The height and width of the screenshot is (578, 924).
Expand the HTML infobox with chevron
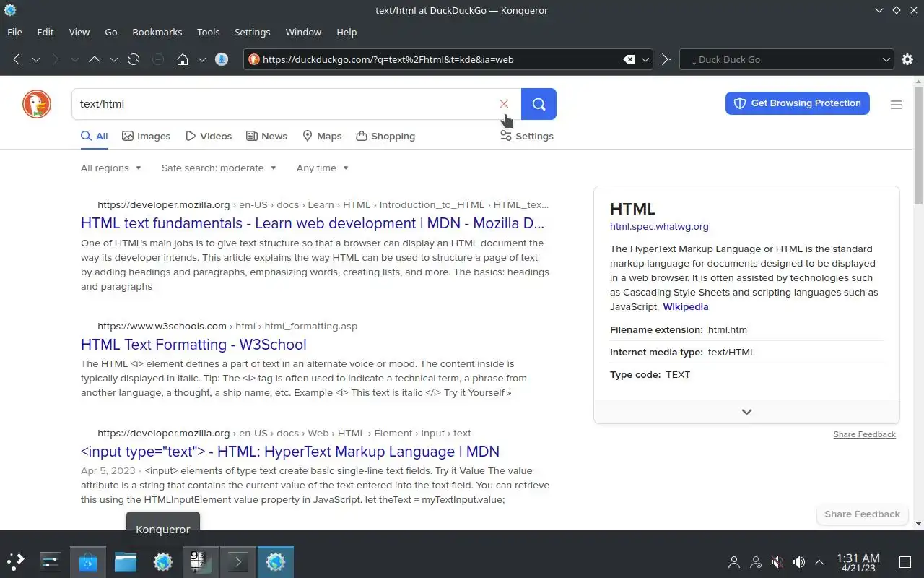click(746, 412)
